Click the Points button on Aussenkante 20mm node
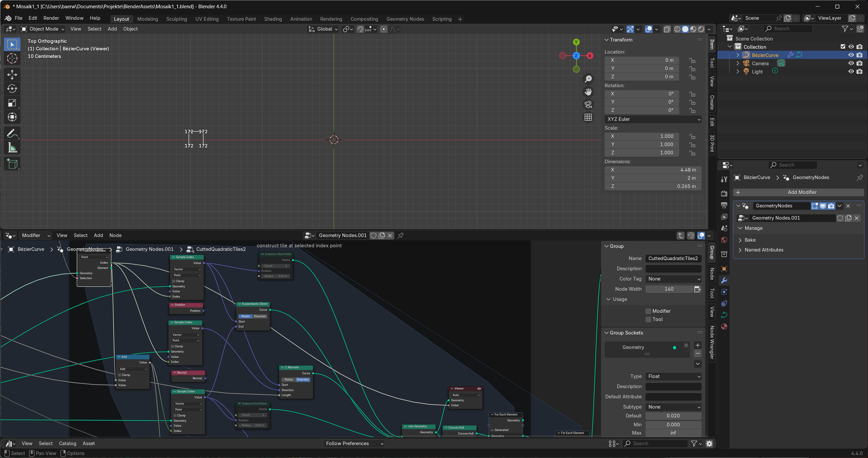 point(245,316)
